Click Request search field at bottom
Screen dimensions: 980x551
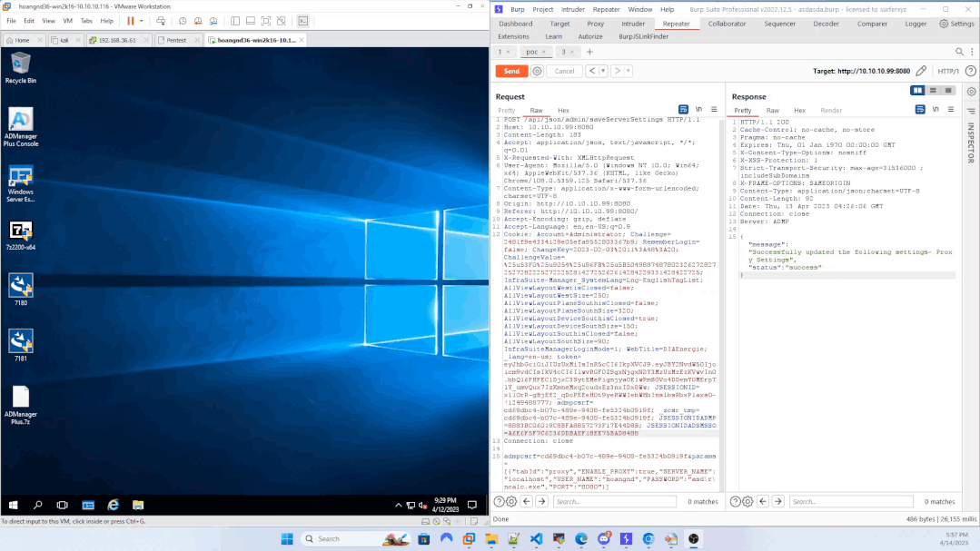pos(614,501)
